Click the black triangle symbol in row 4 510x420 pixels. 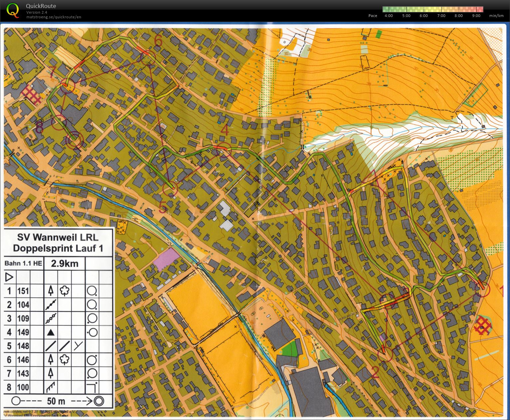point(51,332)
